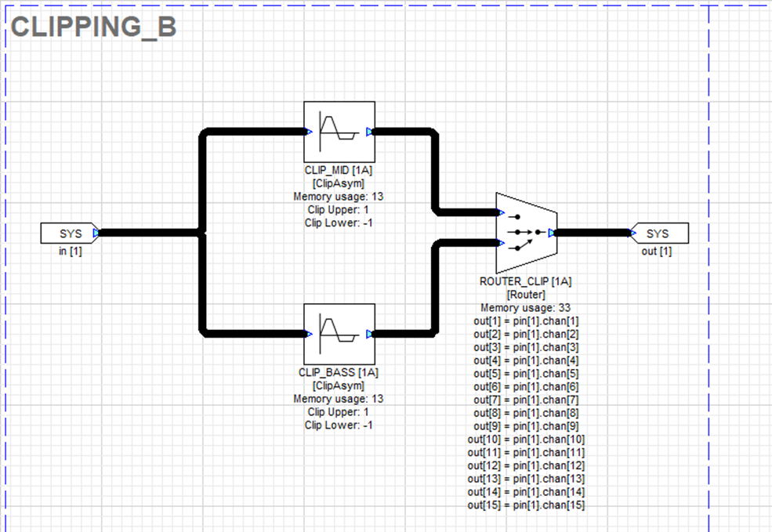This screenshot has height=532, width=772.
Task: Click the CLIP_MID [1A] block name label
Action: click(339, 169)
